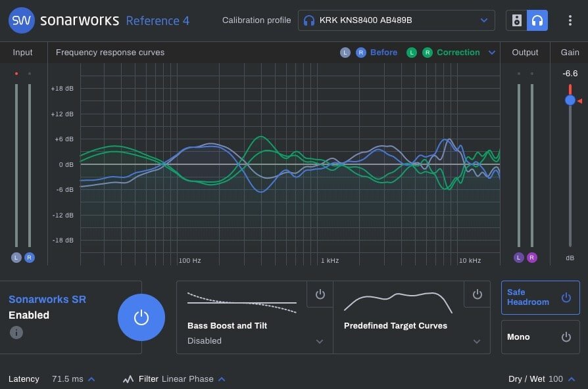Expand the Dry / Wet control arrow
Screen dimensions: 588x389
click(572, 379)
